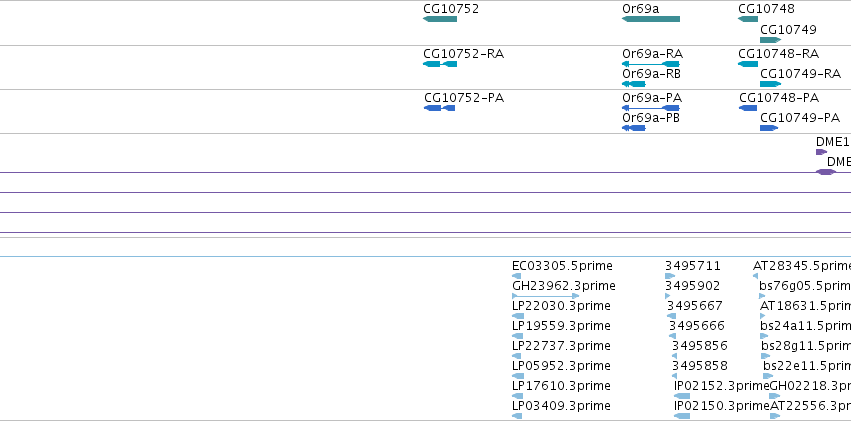Click the 3495666 feature label
Viewport: 851px width, 421px height.
coord(697,326)
